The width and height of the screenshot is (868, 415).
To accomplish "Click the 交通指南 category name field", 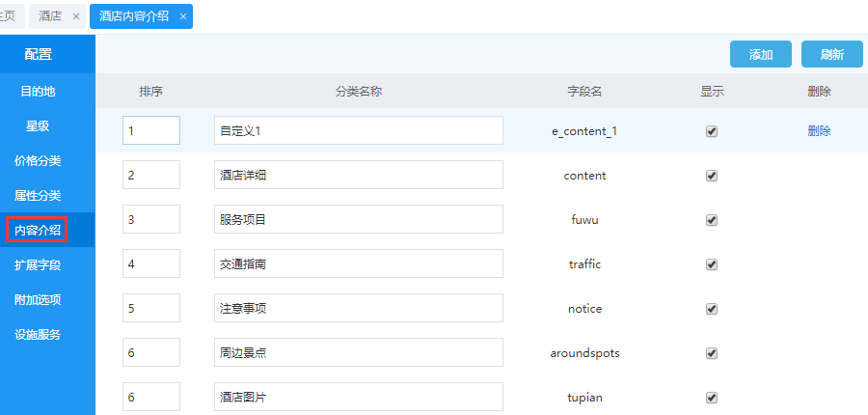I will [x=358, y=264].
